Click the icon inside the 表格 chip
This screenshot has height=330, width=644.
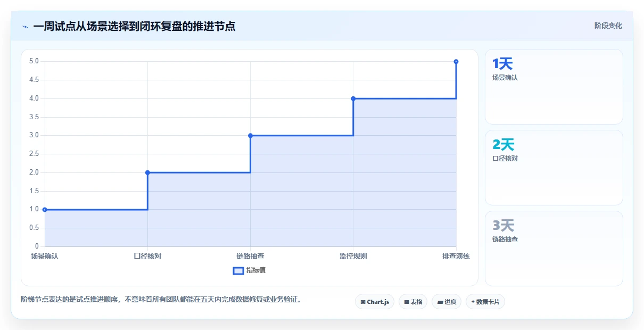(x=407, y=302)
